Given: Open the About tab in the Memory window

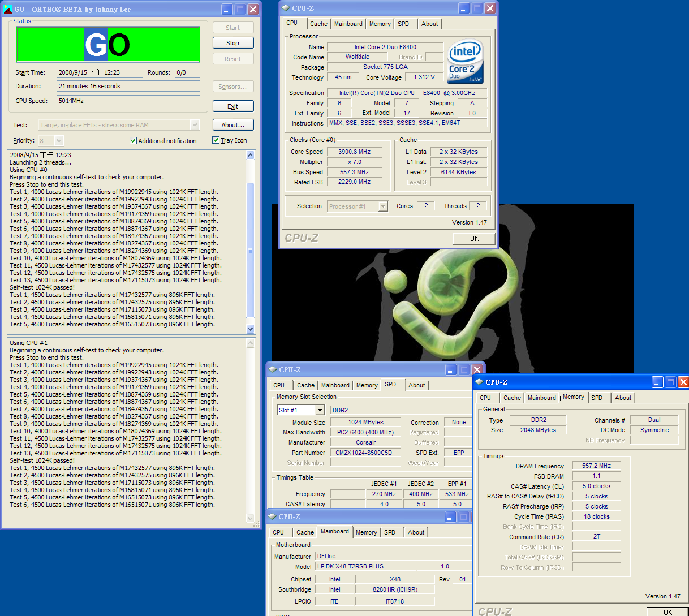Looking at the screenshot, I should [x=623, y=398].
